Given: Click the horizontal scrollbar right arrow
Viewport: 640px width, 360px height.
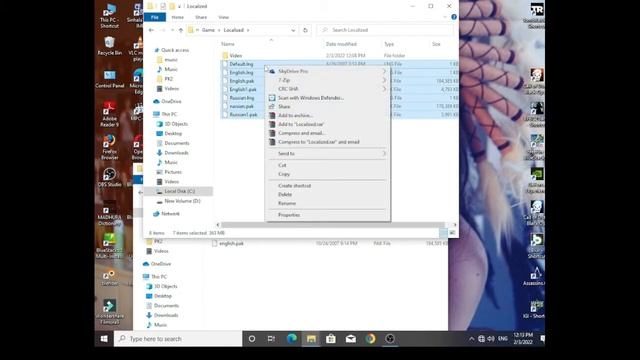Looking at the screenshot, I should (455, 224).
